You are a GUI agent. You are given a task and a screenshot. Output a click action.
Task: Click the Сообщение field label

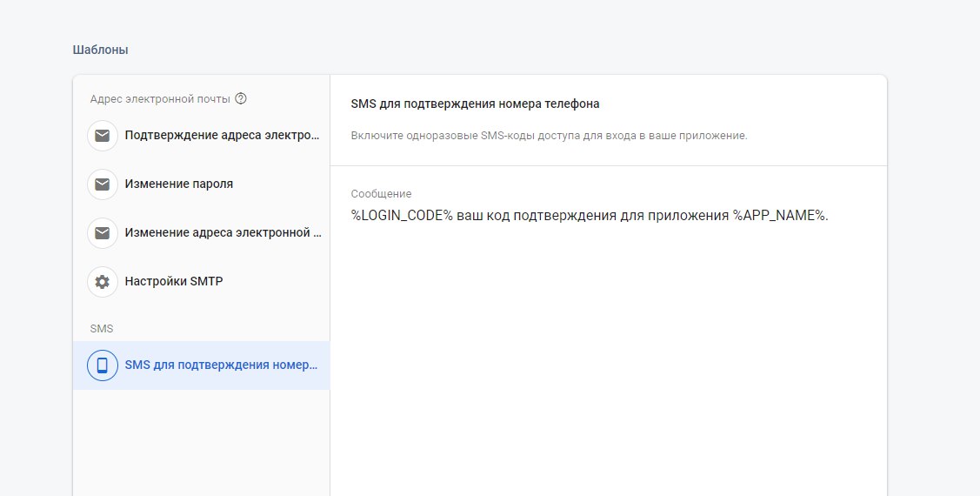tap(381, 194)
